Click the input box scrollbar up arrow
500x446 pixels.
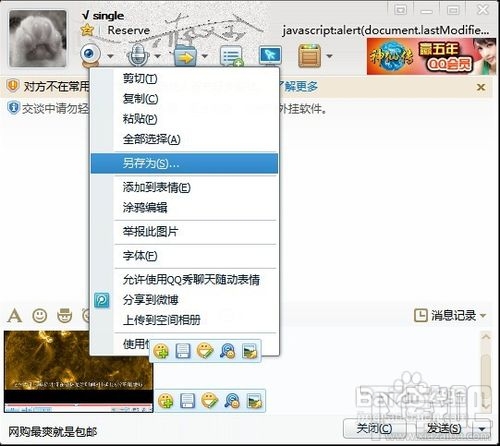click(x=486, y=337)
